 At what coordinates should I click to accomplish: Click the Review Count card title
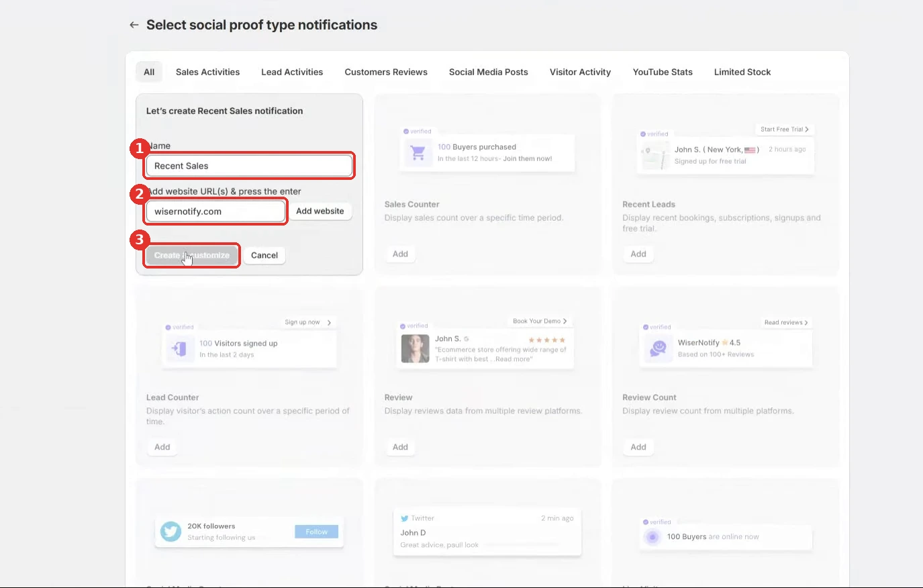(x=649, y=397)
